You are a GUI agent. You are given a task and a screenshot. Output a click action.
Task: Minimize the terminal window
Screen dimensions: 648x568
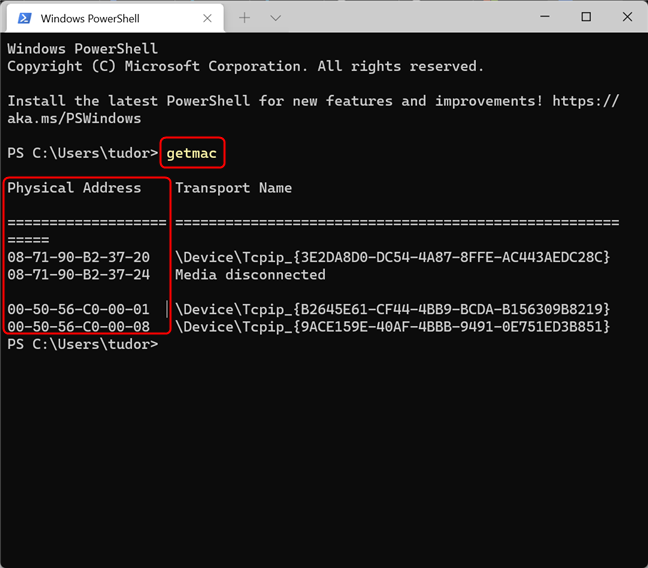click(542, 17)
